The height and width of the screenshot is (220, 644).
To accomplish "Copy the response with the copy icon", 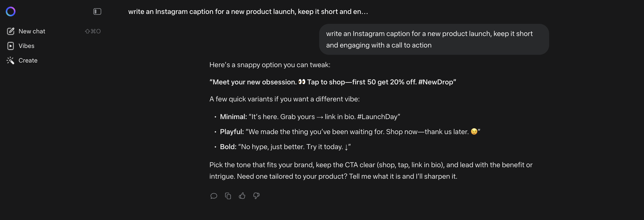I will point(228,196).
